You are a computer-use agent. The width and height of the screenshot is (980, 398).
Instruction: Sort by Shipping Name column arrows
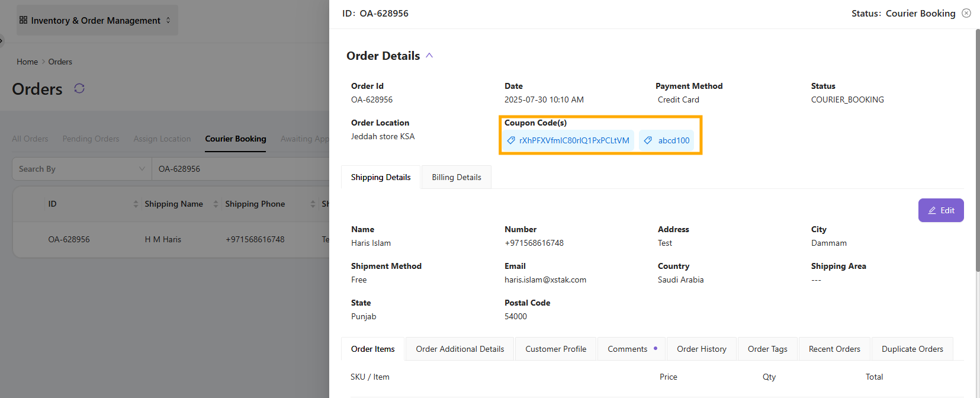click(216, 204)
